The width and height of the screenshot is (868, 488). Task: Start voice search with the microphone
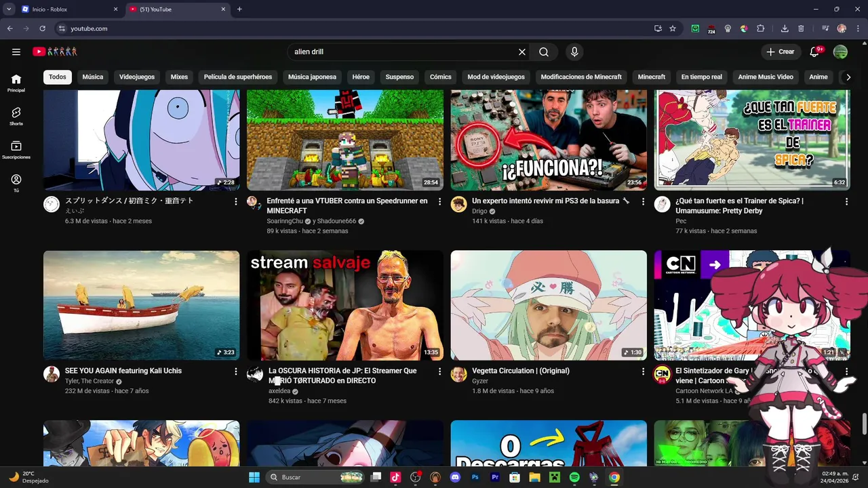click(x=574, y=52)
